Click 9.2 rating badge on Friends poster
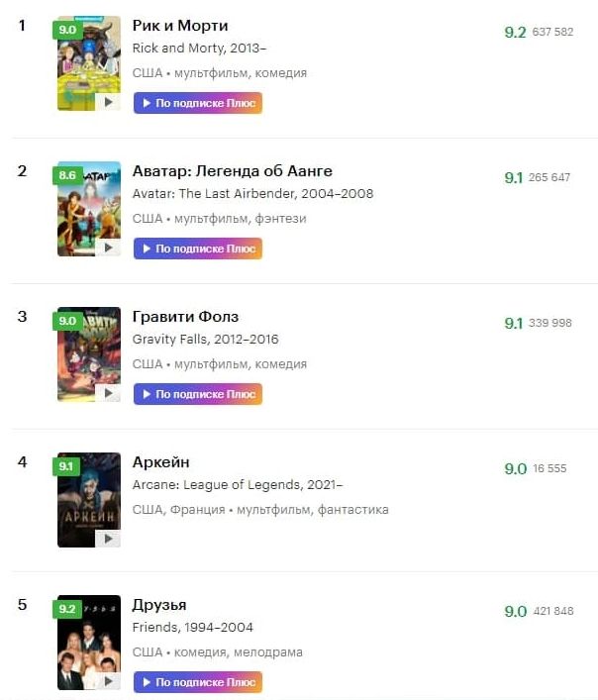 (67, 609)
